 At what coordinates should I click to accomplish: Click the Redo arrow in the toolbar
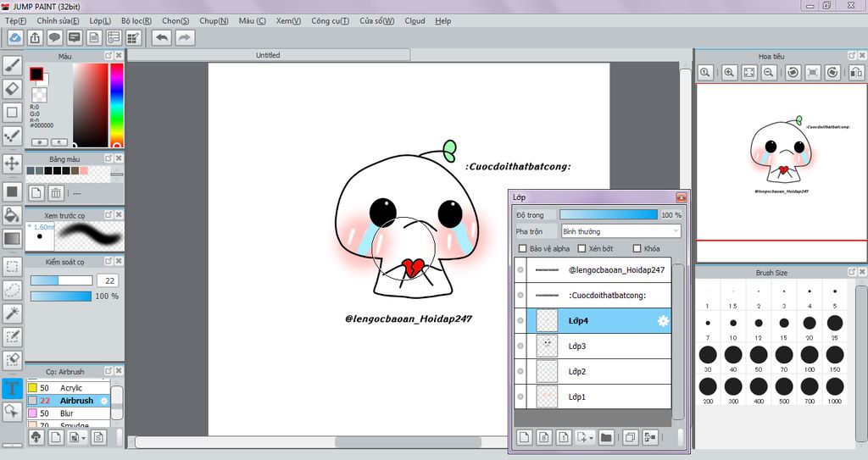click(183, 37)
